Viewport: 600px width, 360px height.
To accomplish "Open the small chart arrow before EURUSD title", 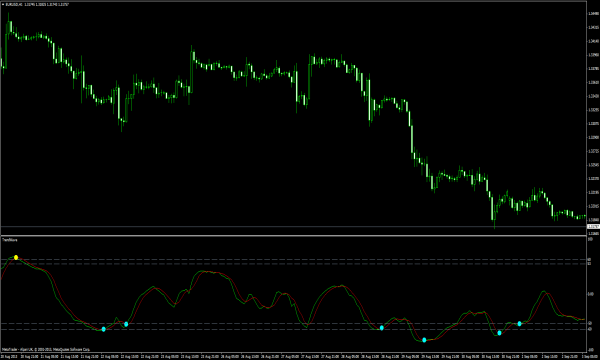I will [x=3, y=5].
